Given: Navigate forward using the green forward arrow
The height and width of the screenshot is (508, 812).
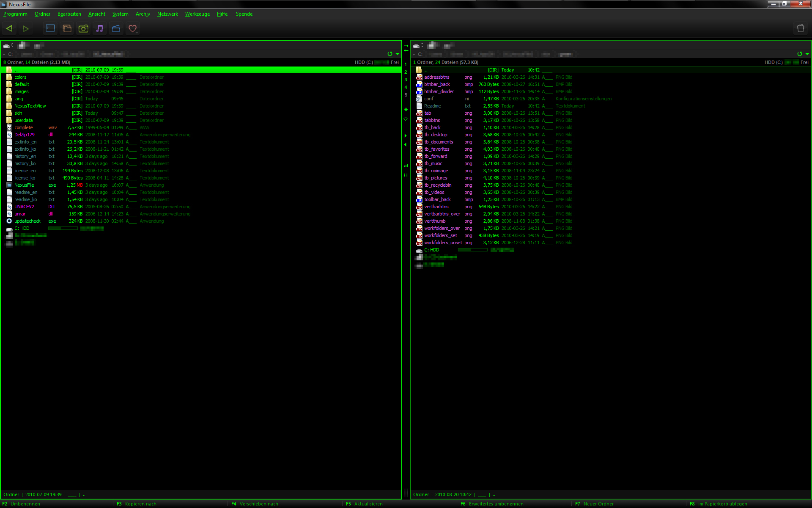Looking at the screenshot, I should (x=26, y=28).
